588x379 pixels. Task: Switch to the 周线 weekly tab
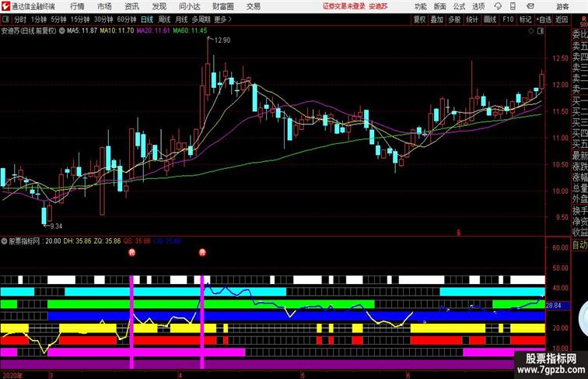pyautogui.click(x=164, y=19)
